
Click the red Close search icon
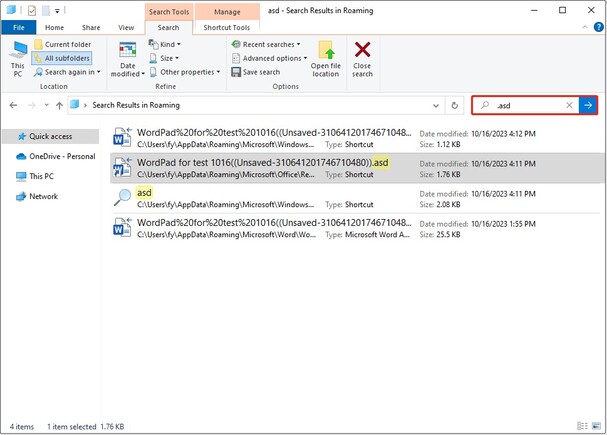coord(362,50)
